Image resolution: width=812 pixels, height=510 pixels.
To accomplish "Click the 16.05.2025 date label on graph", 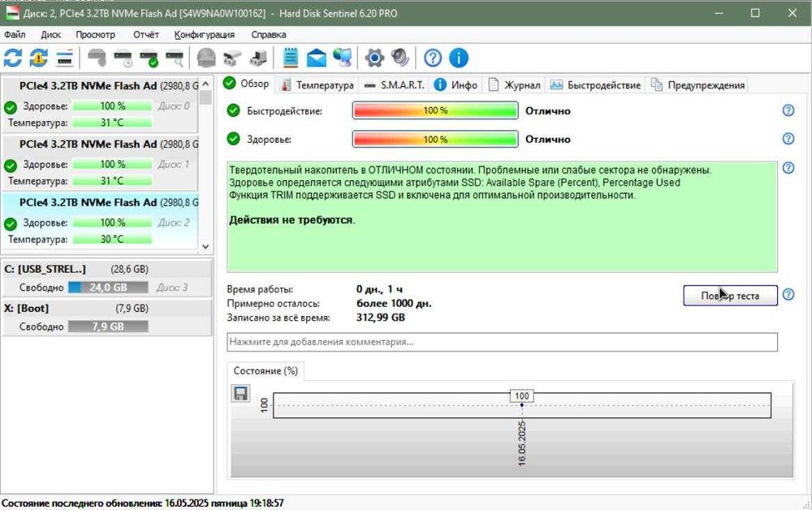I will click(521, 443).
